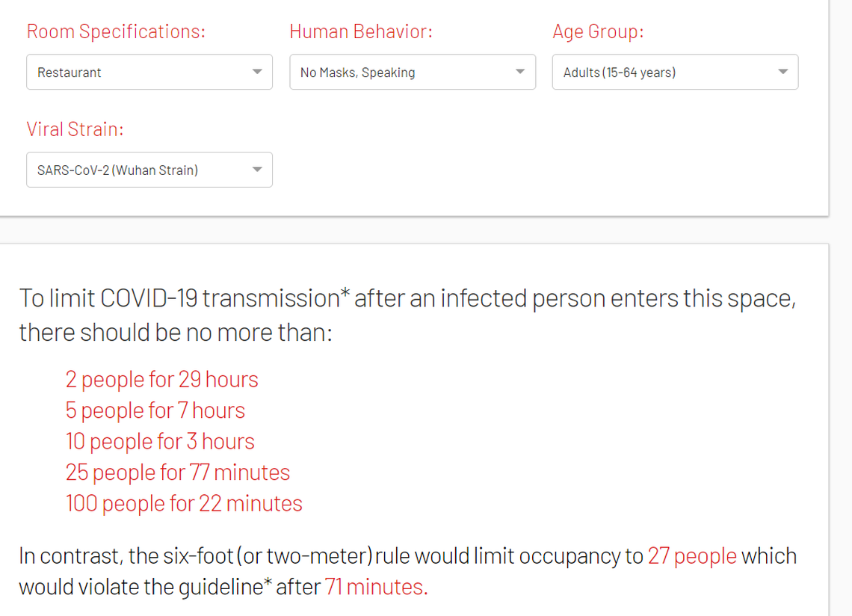
Task: Open the Room Specifications dropdown
Action: pyautogui.click(x=149, y=72)
